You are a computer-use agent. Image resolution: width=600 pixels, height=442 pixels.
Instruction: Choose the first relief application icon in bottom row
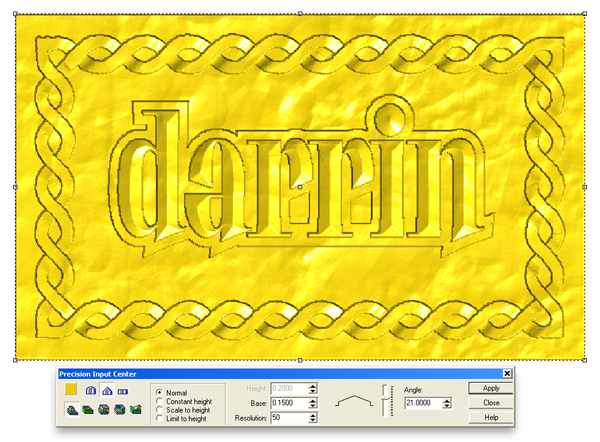[x=72, y=410]
